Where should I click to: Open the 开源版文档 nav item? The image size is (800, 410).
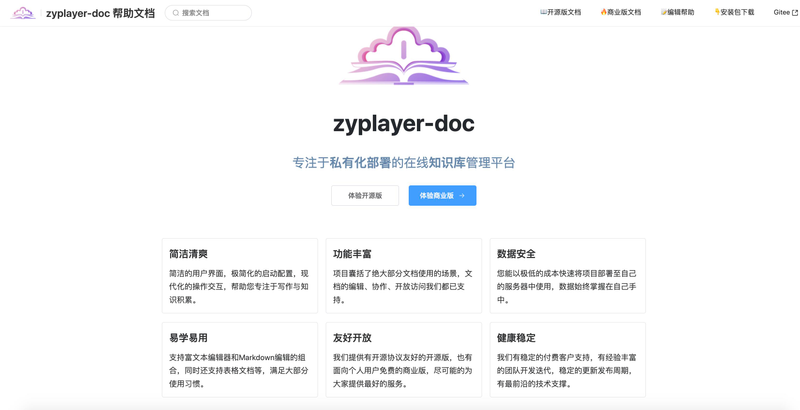click(560, 12)
